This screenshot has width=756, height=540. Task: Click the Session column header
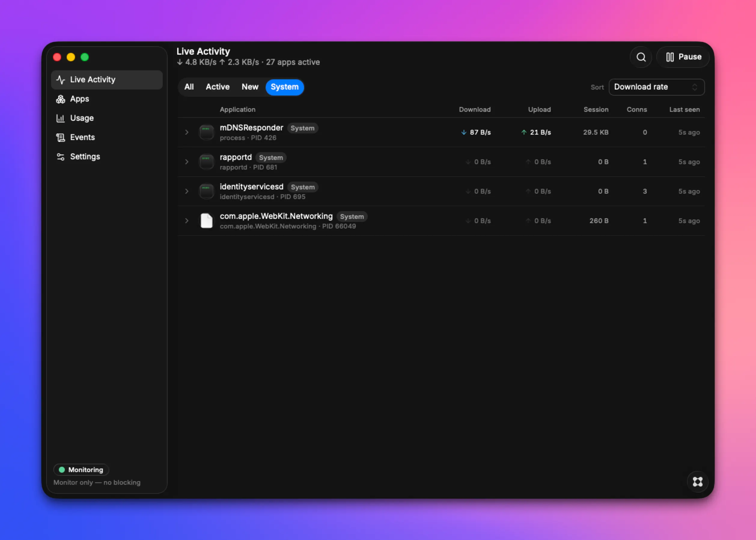pyautogui.click(x=596, y=110)
